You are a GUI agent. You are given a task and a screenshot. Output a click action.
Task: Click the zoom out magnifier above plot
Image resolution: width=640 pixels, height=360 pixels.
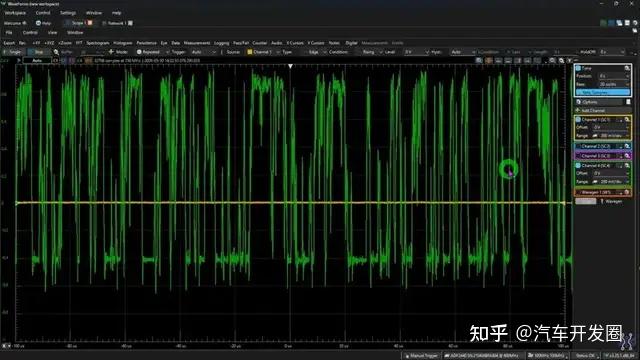click(x=561, y=60)
